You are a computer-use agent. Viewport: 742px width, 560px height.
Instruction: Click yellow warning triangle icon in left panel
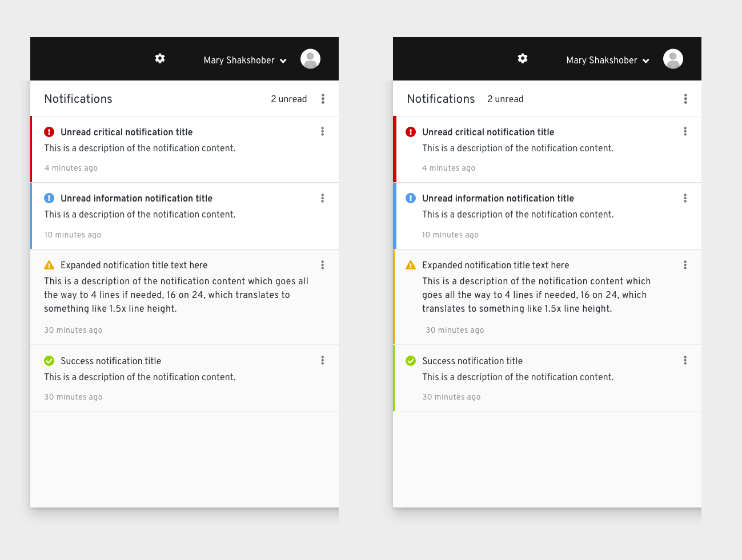49,265
